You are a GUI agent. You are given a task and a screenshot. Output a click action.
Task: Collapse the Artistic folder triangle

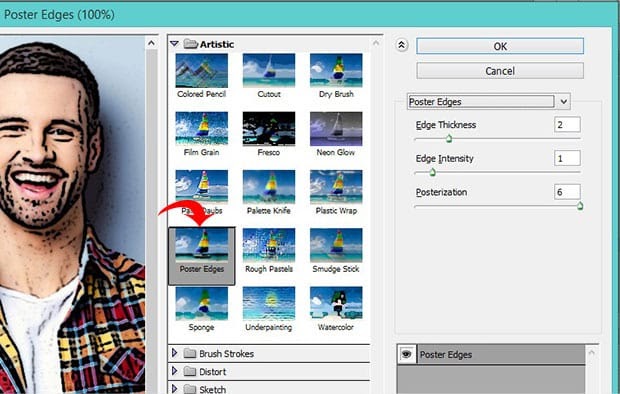174,44
